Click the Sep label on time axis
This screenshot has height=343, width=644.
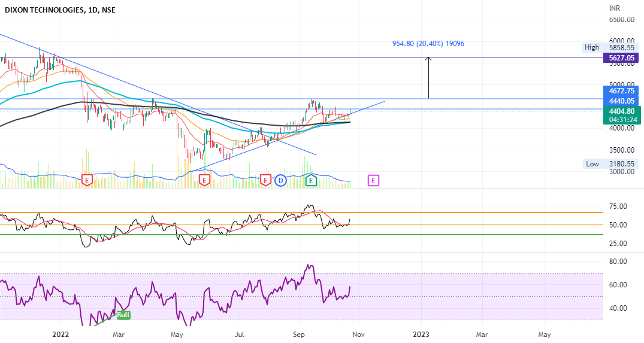(x=298, y=335)
